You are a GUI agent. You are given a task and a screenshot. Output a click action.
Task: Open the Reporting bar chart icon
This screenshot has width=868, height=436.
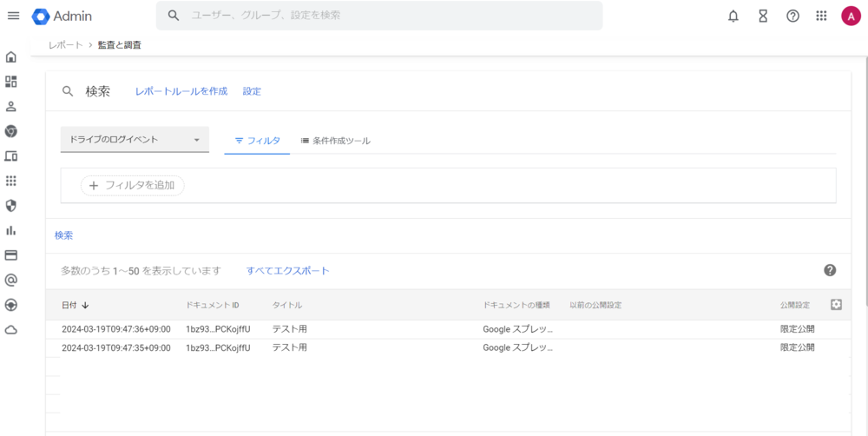(11, 230)
